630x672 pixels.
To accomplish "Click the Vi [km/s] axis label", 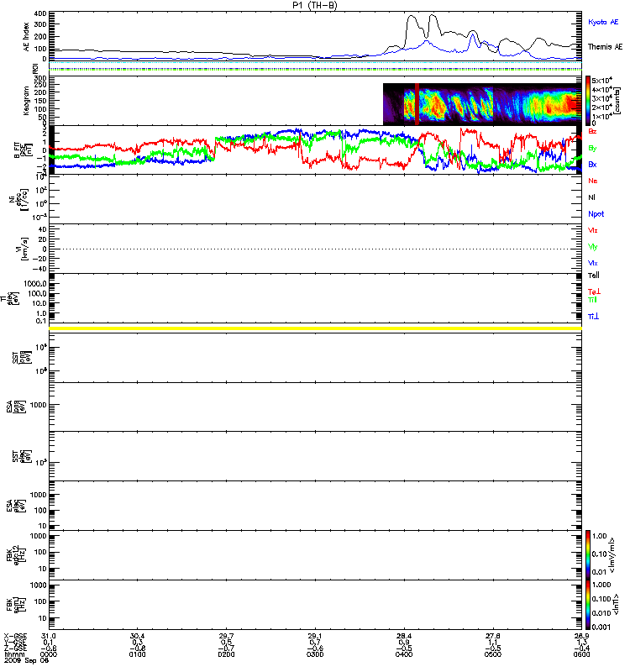I will click(22, 249).
